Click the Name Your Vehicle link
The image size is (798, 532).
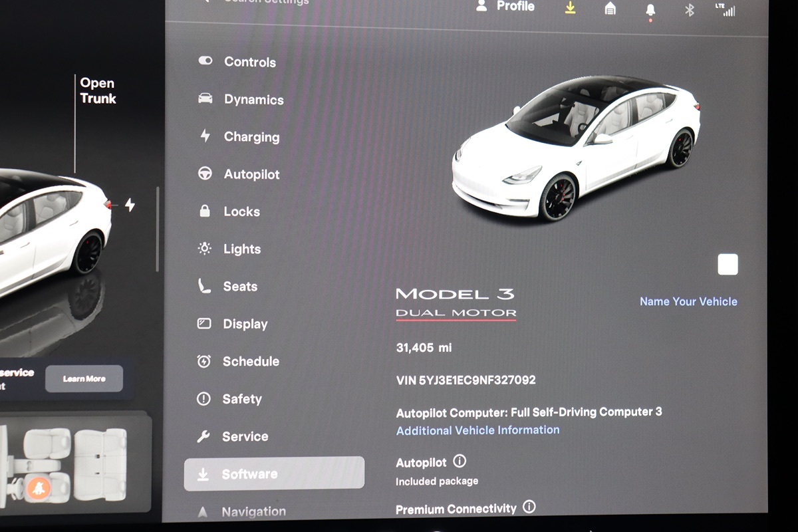click(x=688, y=301)
